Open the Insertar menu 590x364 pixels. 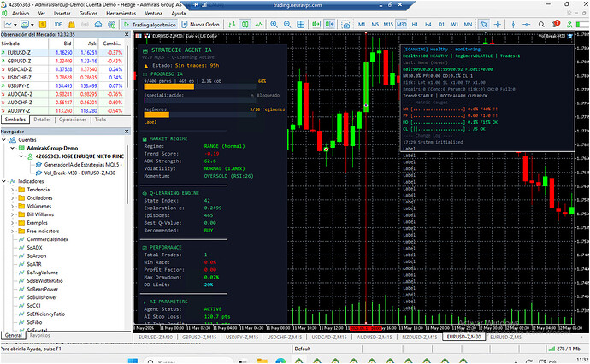pos(62,13)
